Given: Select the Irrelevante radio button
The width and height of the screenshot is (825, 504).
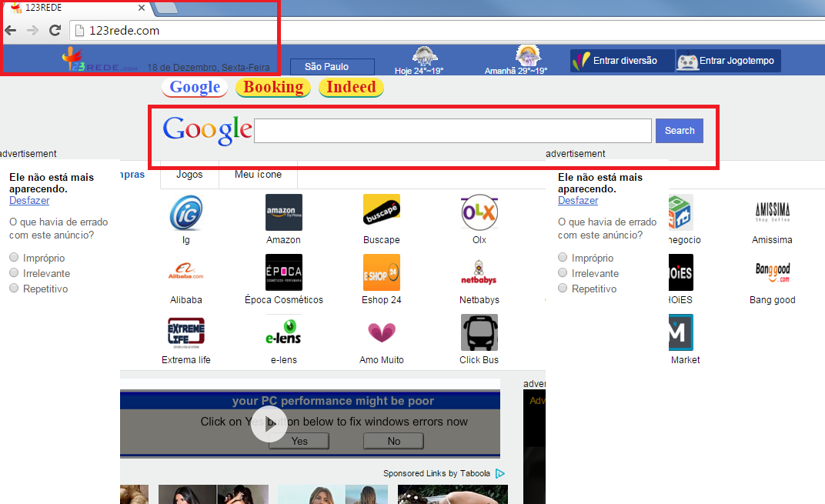Looking at the screenshot, I should (13, 273).
